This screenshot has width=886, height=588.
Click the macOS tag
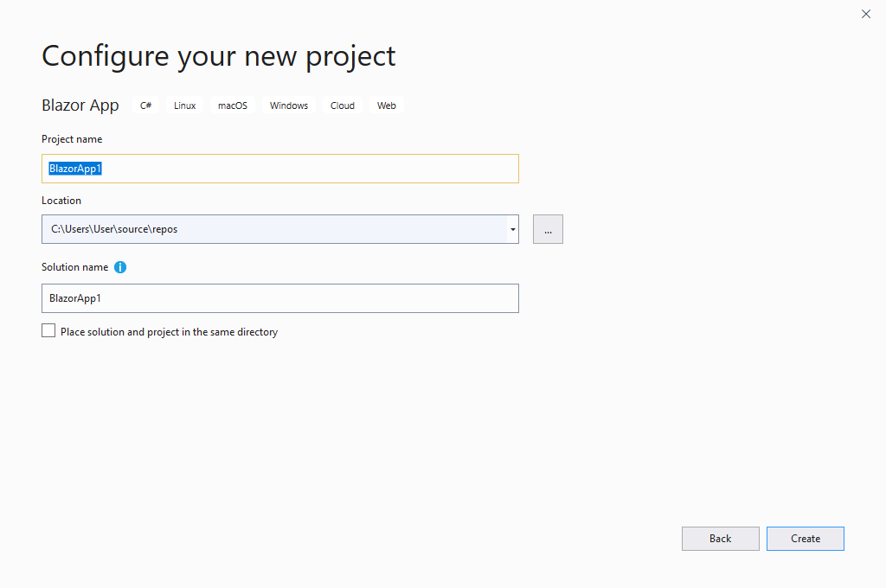pos(233,105)
